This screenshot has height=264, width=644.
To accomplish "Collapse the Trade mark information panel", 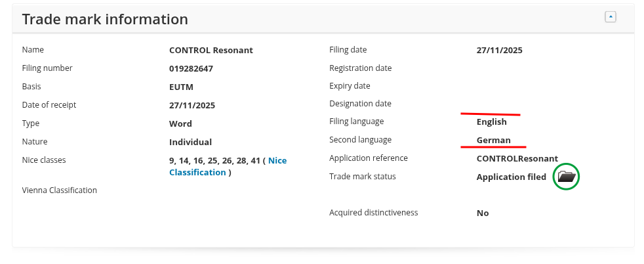I will (x=611, y=17).
